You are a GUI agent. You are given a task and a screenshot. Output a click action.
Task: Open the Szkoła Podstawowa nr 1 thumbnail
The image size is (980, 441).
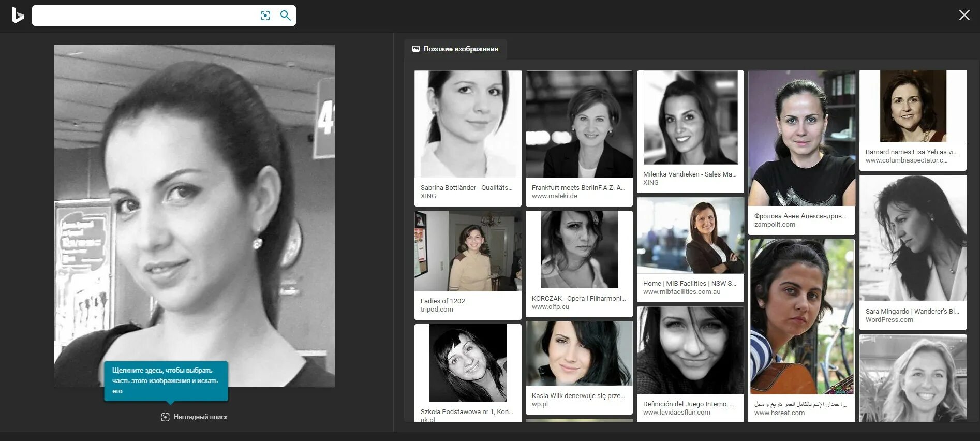pyautogui.click(x=468, y=363)
